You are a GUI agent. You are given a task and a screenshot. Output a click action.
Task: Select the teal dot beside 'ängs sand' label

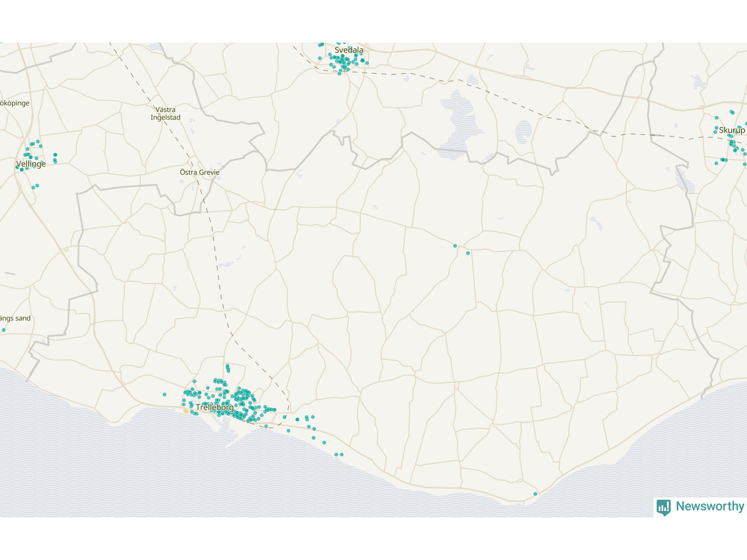(x=4, y=330)
